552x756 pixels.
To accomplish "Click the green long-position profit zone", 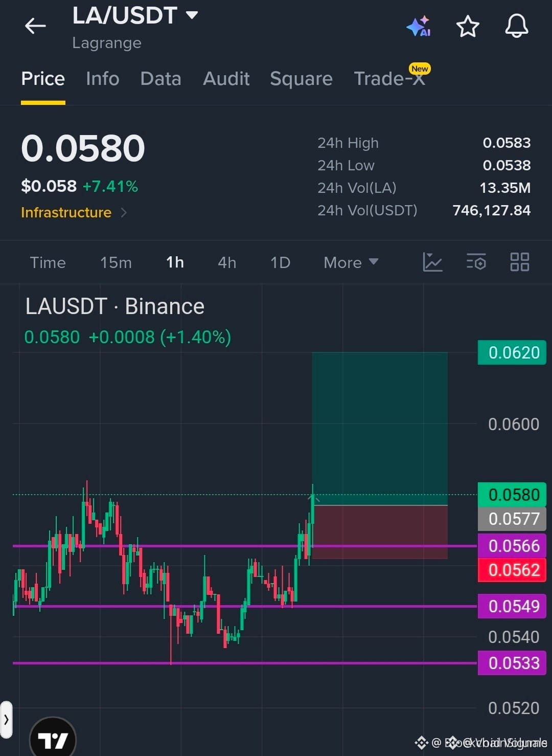I will tap(380, 429).
